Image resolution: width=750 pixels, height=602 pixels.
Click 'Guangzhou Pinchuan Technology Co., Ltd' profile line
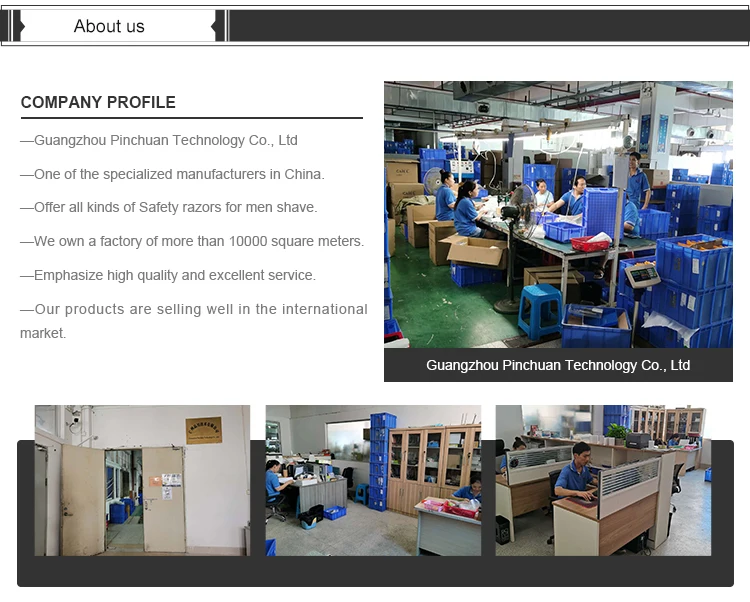coord(159,140)
